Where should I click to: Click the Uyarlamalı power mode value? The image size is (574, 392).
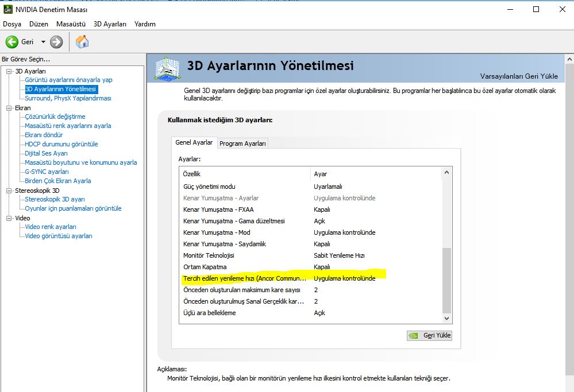(328, 187)
